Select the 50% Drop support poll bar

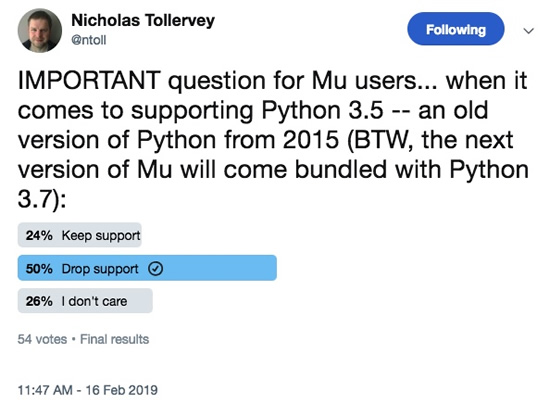tap(147, 268)
